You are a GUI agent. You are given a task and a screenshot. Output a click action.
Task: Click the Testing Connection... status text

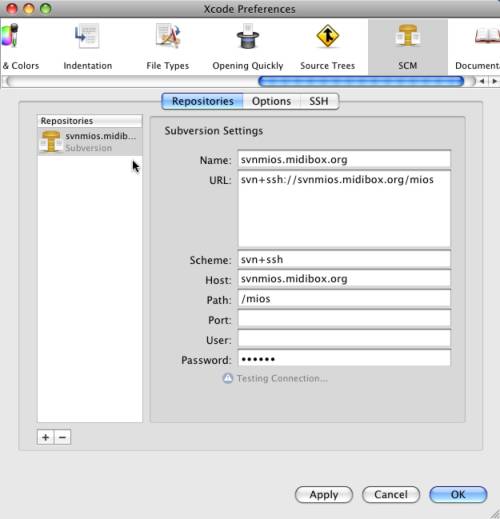(x=282, y=379)
